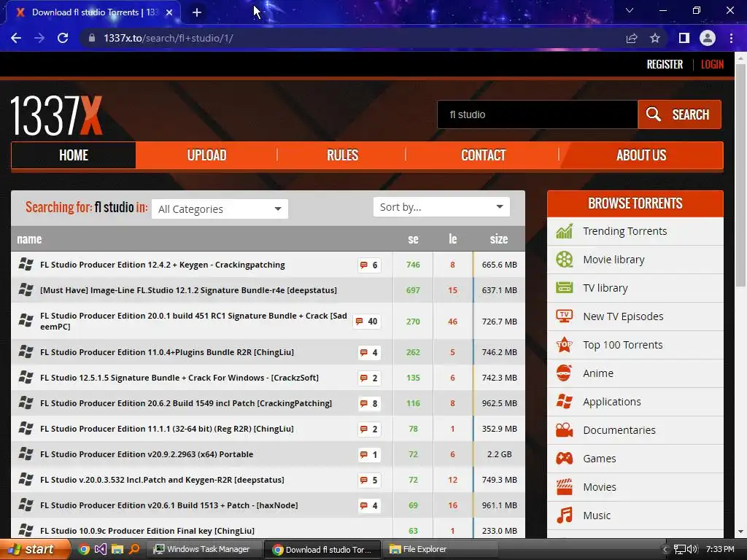Go back with the browser back arrow
Screen dimensions: 747x560
(16, 38)
